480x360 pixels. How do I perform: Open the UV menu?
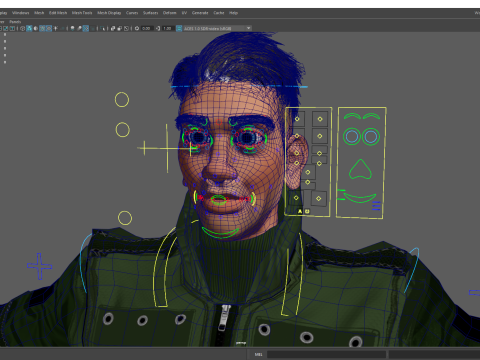tap(184, 13)
